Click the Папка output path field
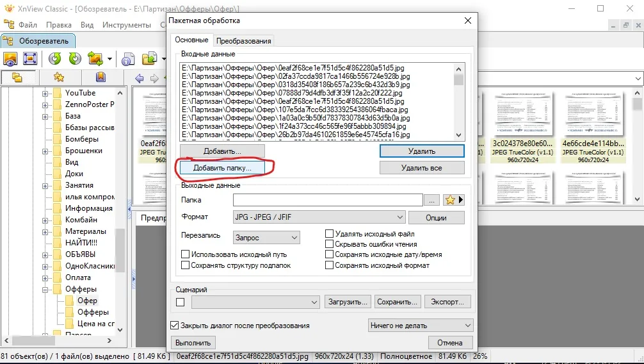 coord(328,200)
